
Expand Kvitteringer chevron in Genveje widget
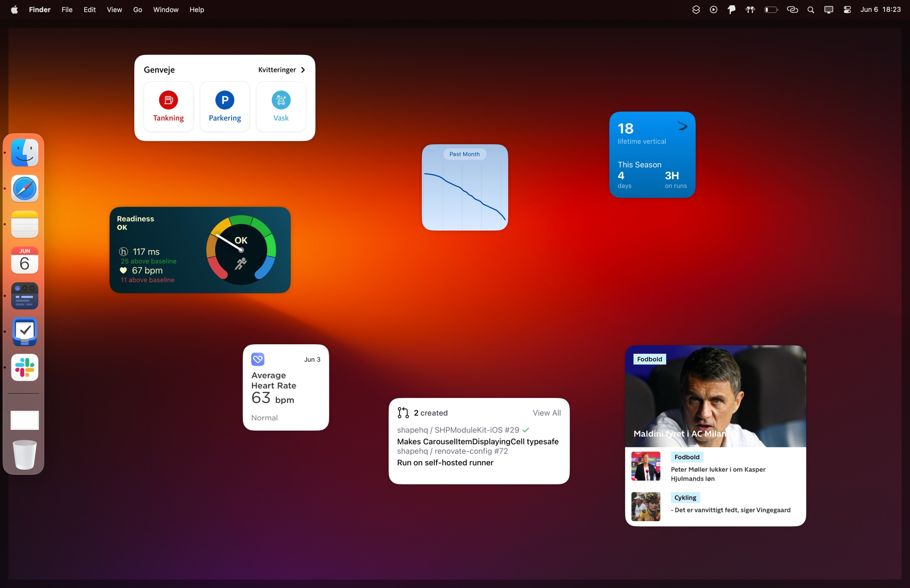pyautogui.click(x=303, y=70)
